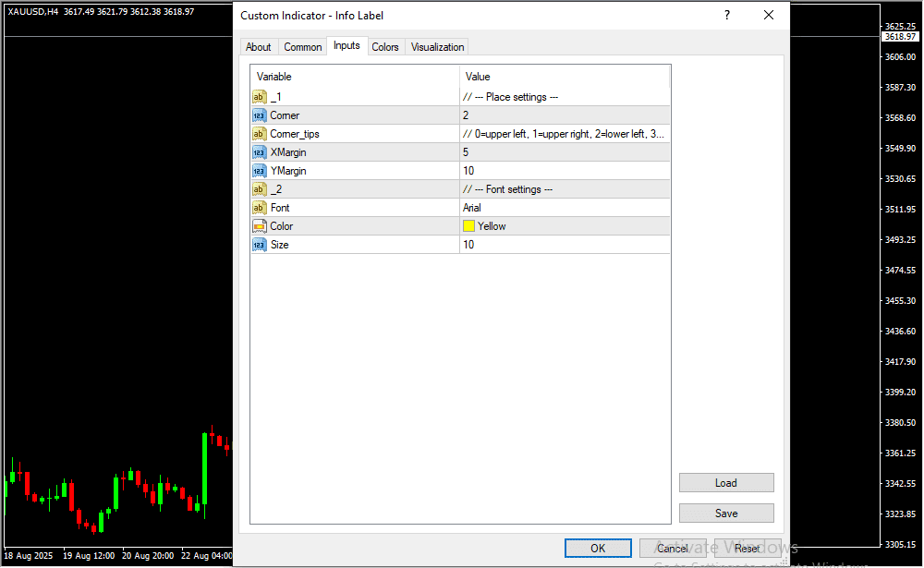Confirm settings with the OK button
The width and height of the screenshot is (924, 568).
coord(598,549)
